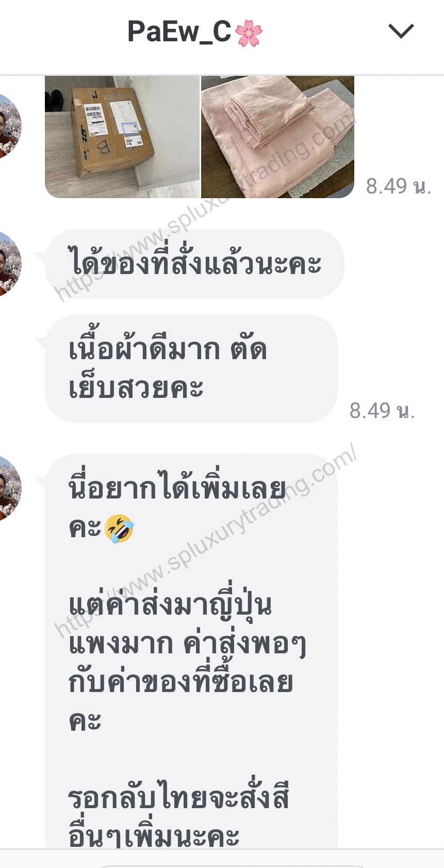The width and height of the screenshot is (444, 868).
Task: Click the รอกลับไทยจะสั่งสี text line
Action: click(x=178, y=797)
